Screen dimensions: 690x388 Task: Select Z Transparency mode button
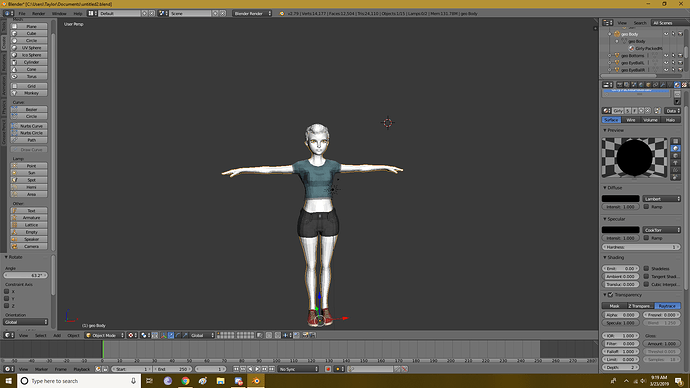pos(641,306)
